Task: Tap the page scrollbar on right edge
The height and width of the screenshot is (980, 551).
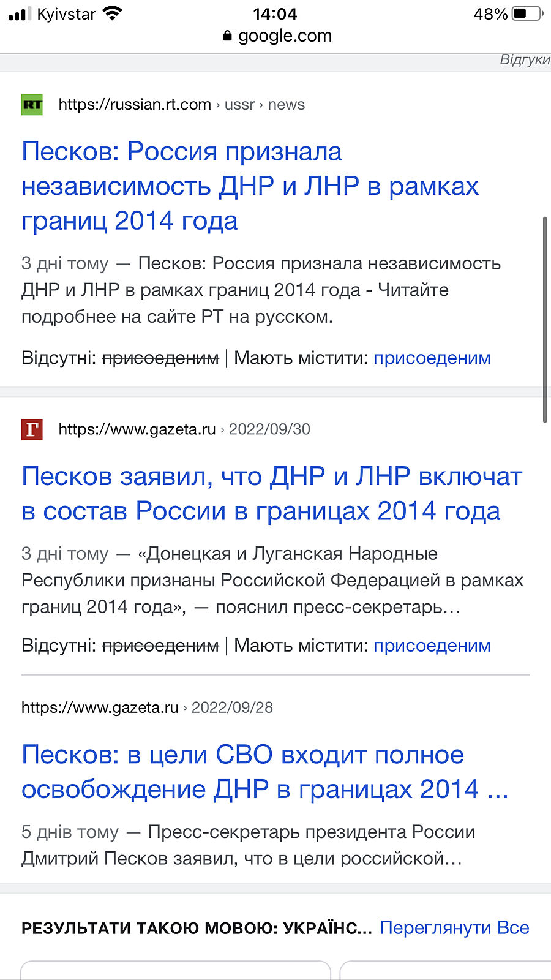Action: [545, 318]
